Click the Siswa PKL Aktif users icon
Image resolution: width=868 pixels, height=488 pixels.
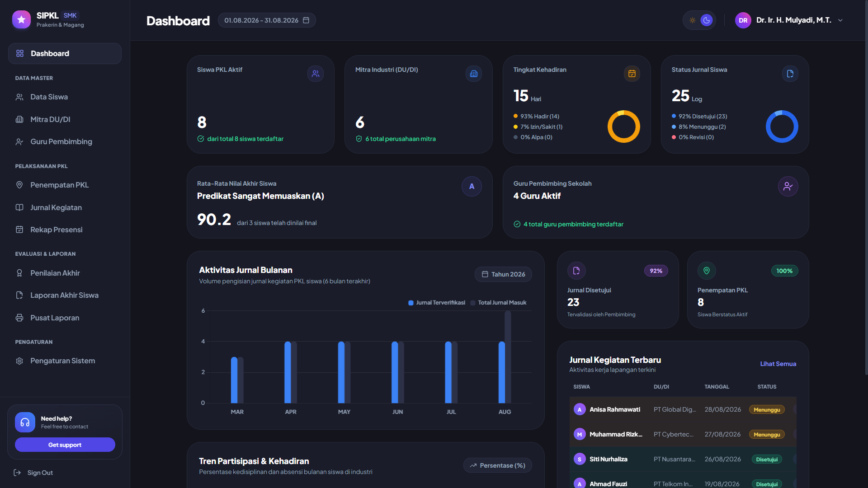click(x=315, y=74)
